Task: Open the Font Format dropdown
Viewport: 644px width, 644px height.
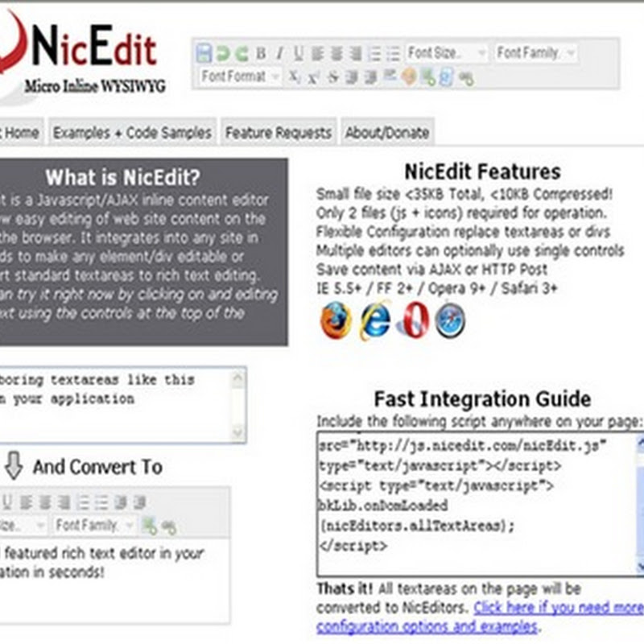Action: coord(240,76)
